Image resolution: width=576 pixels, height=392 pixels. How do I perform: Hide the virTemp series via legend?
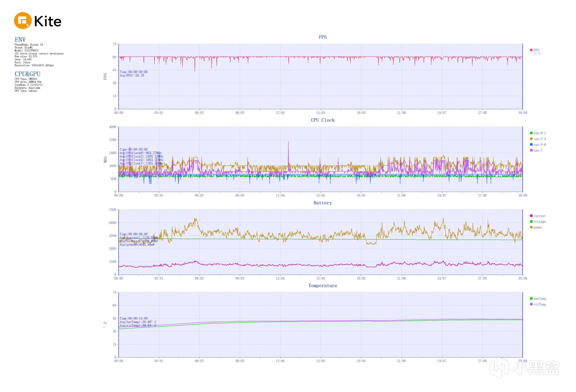(531, 304)
